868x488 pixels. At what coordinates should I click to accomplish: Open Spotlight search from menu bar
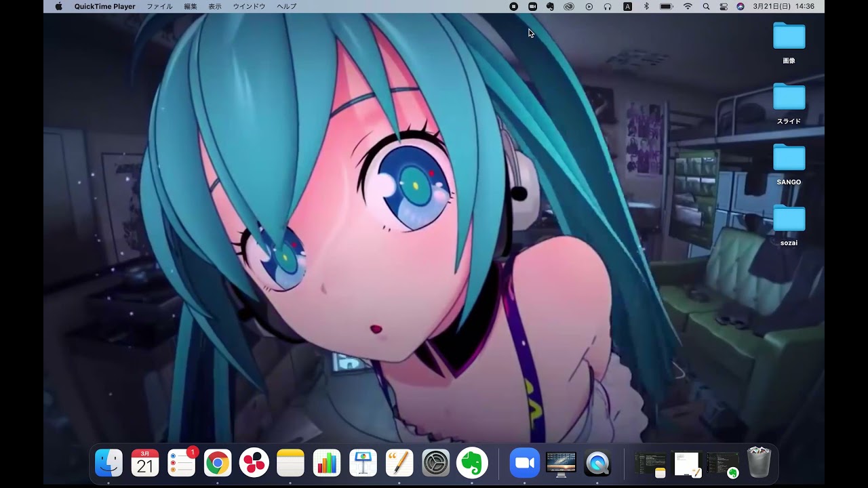pyautogui.click(x=706, y=6)
